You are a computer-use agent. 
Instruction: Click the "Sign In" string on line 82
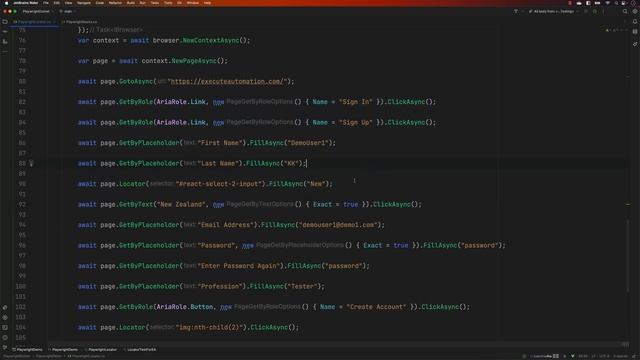[356, 102]
